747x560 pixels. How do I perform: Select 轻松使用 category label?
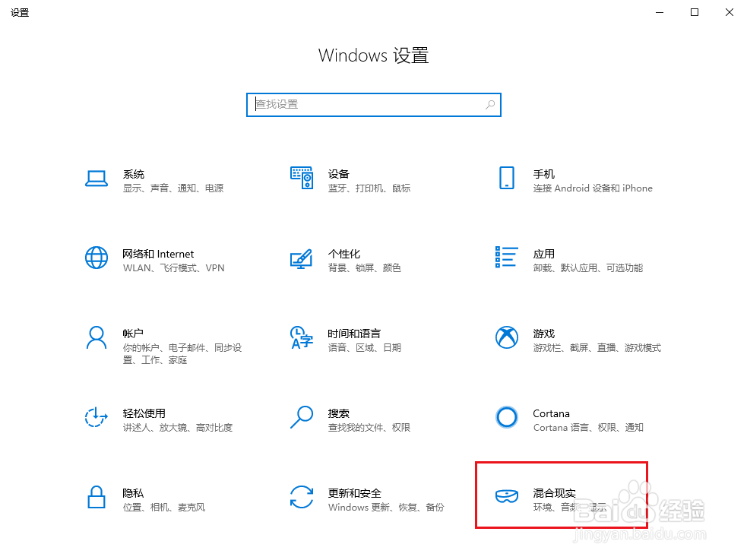tap(144, 413)
